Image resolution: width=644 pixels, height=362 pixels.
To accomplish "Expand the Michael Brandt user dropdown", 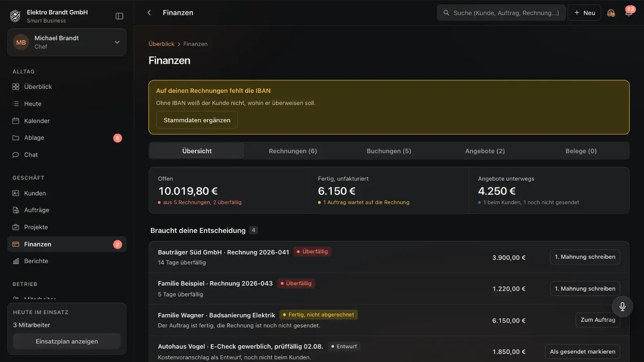I will (x=67, y=42).
